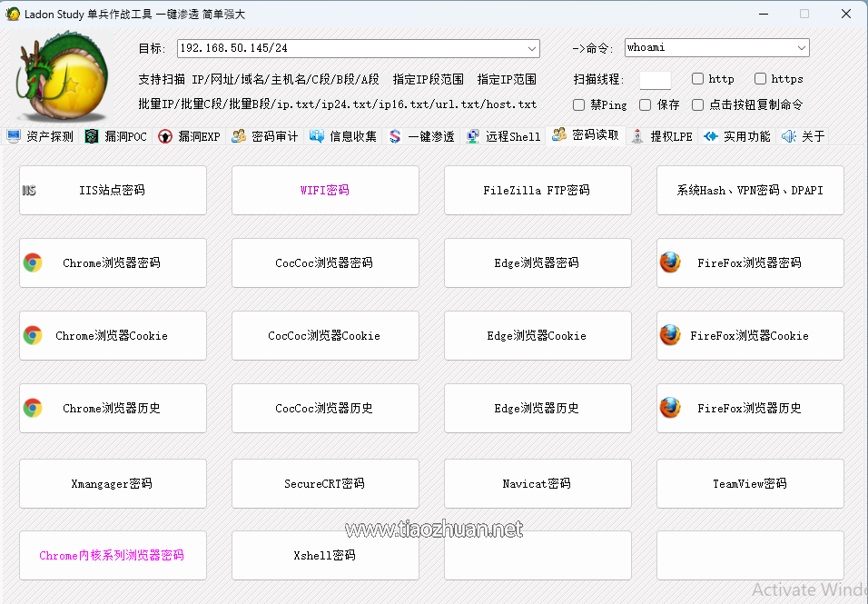Click the 密码审计 tab's users icon
Viewport: 868px width, 604px height.
coord(239,136)
